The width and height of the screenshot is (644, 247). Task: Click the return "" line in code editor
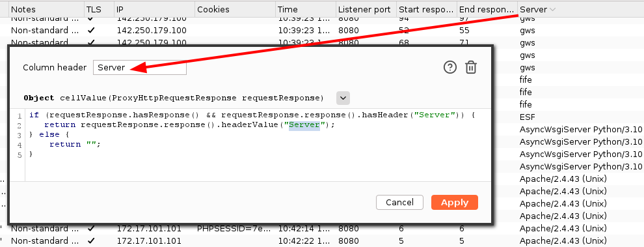pyautogui.click(x=75, y=144)
